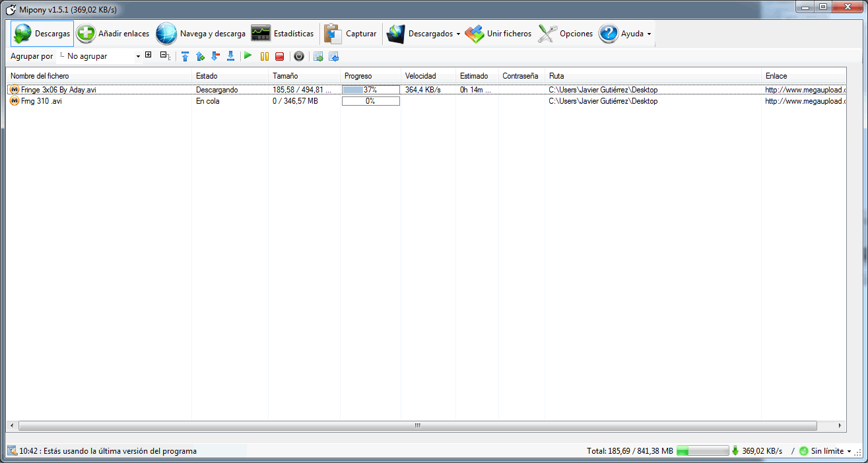868x463 pixels.
Task: Move selected download to top of queue
Action: [185, 56]
